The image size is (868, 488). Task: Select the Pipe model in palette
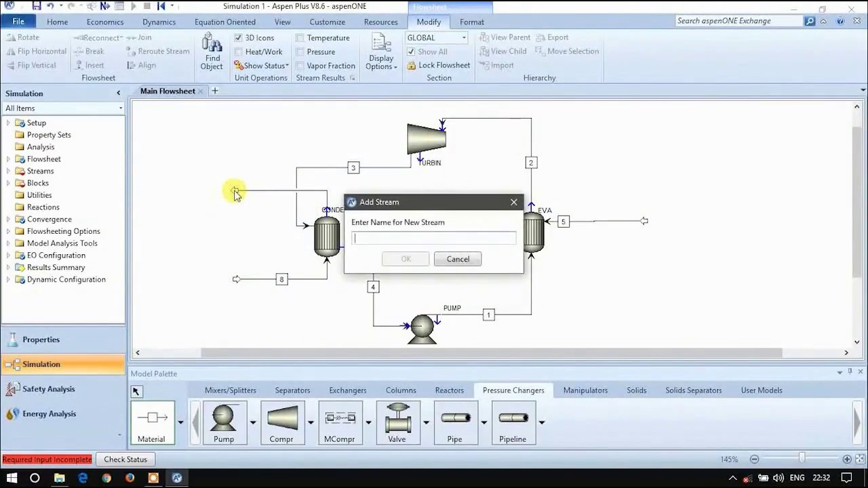pyautogui.click(x=455, y=423)
